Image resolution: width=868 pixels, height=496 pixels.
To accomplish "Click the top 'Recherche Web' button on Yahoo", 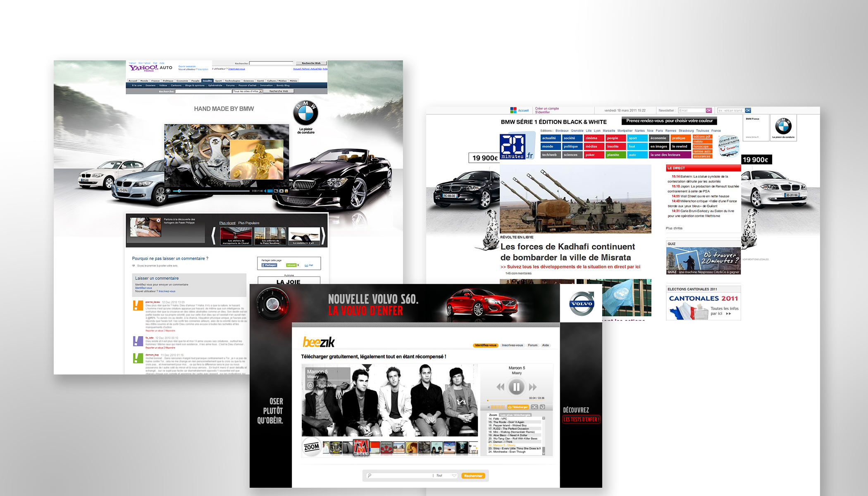I will pyautogui.click(x=311, y=63).
